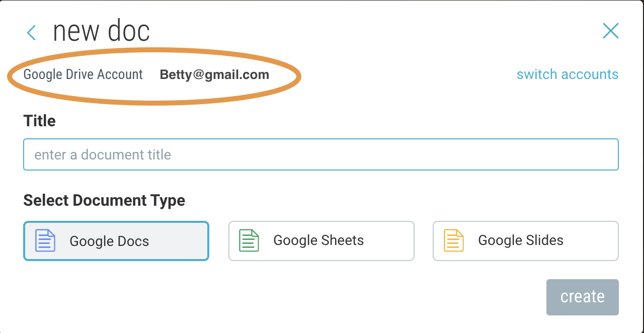Click the switch accounts link
This screenshot has width=644, height=333.
click(x=568, y=74)
